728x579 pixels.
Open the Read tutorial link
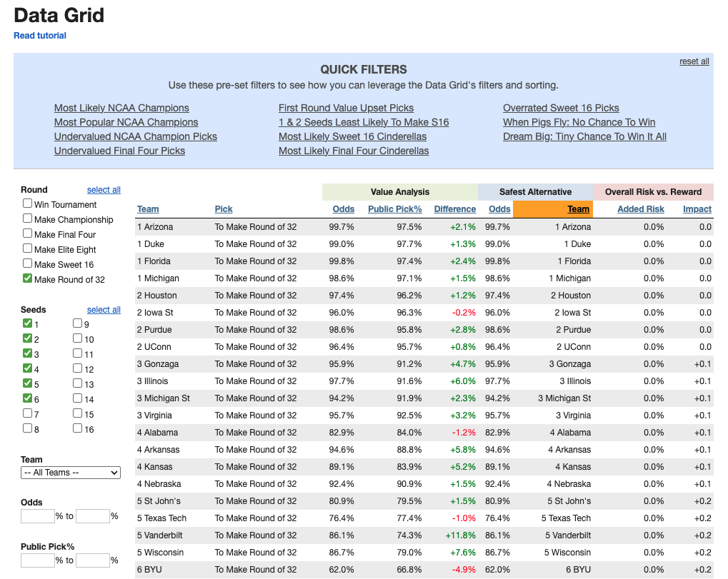pyautogui.click(x=40, y=36)
